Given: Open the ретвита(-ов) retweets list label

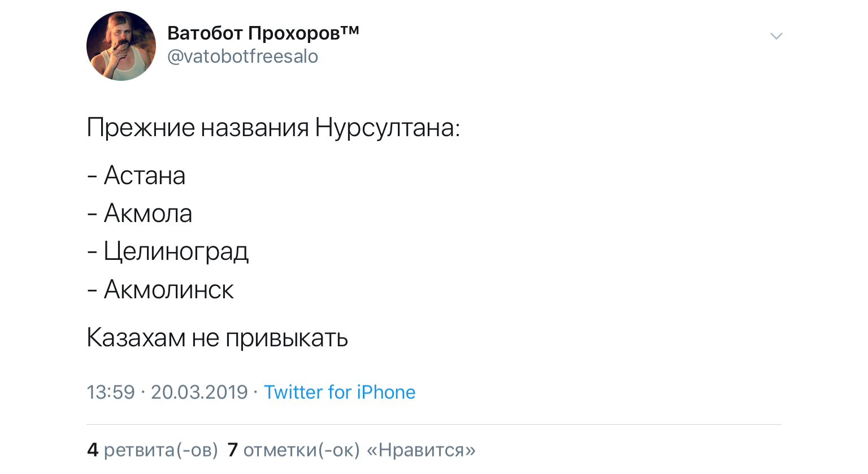Looking at the screenshot, I should [161, 450].
